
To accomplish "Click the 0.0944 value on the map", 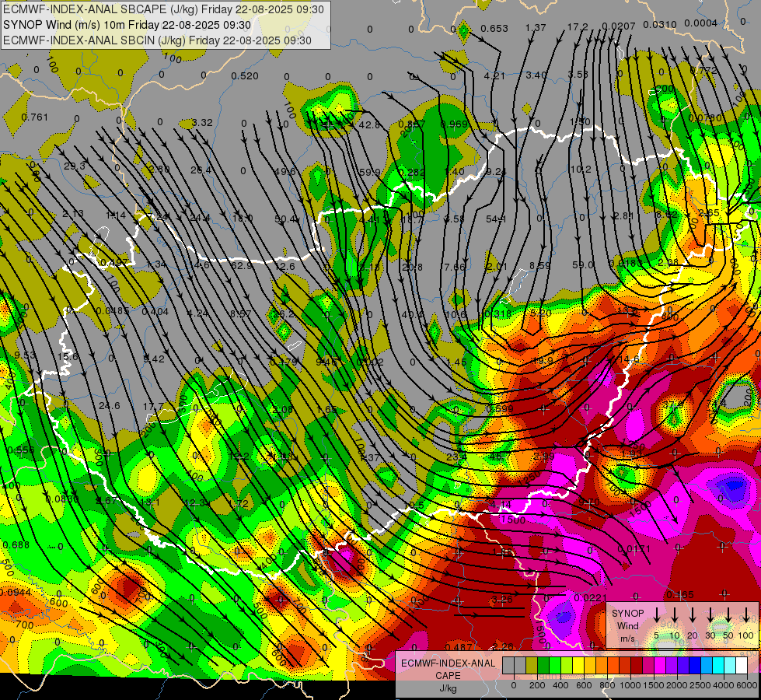I will (16, 592).
